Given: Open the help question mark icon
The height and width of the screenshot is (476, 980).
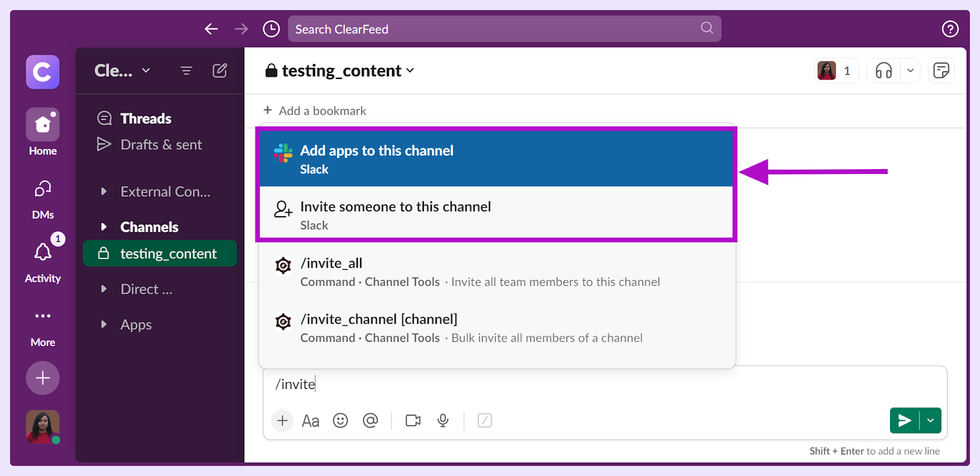Looking at the screenshot, I should click(x=950, y=29).
